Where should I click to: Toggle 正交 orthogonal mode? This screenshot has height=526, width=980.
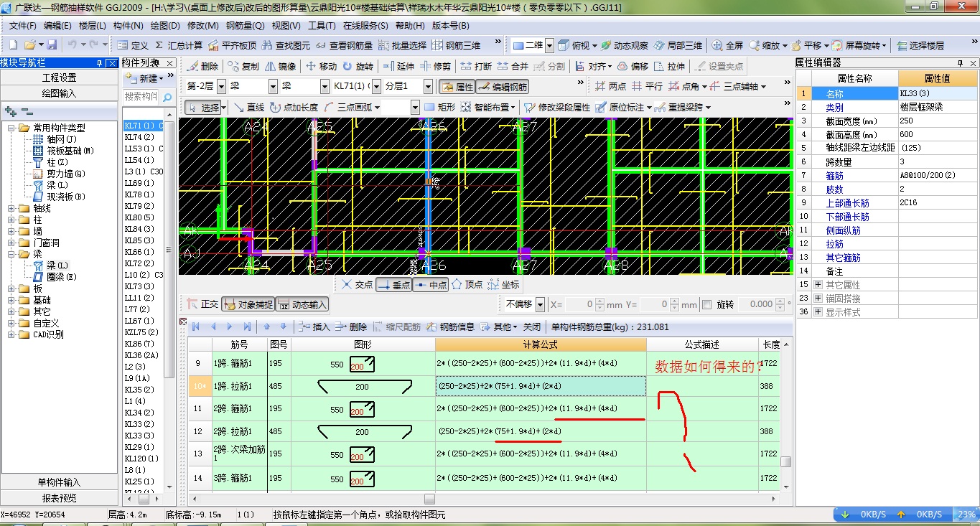[x=202, y=304]
